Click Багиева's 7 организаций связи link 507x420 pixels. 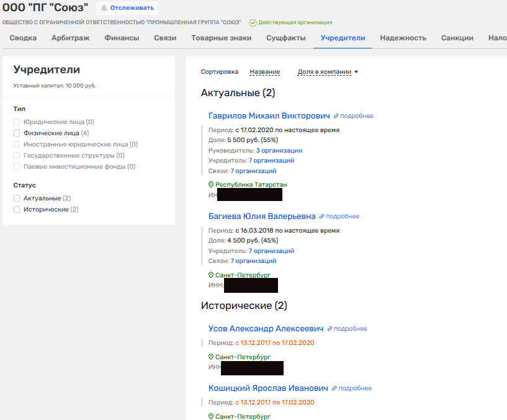click(253, 261)
